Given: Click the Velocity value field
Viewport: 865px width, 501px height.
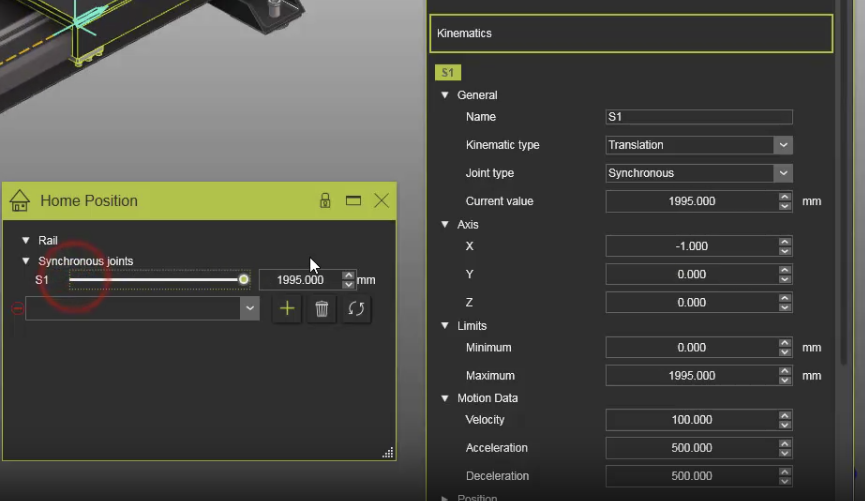Looking at the screenshot, I should pos(691,420).
